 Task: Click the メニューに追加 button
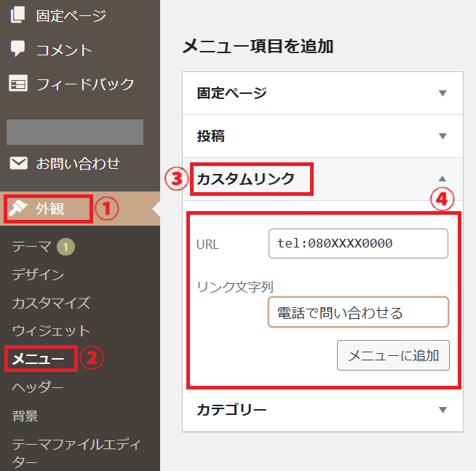coord(393,355)
